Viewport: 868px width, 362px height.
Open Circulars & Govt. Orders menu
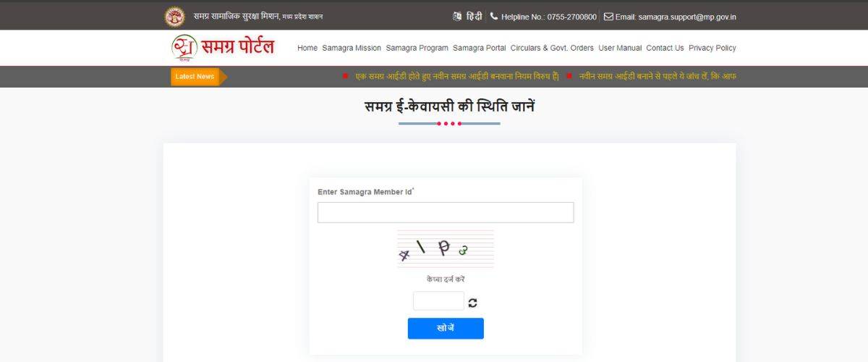pos(552,48)
